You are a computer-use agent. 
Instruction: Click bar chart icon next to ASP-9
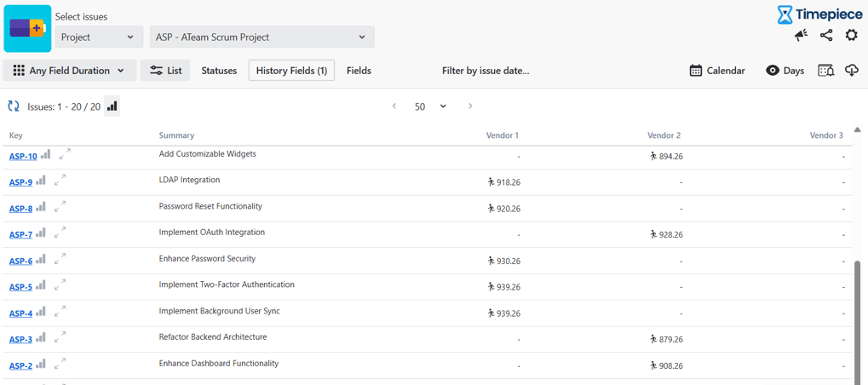(41, 181)
